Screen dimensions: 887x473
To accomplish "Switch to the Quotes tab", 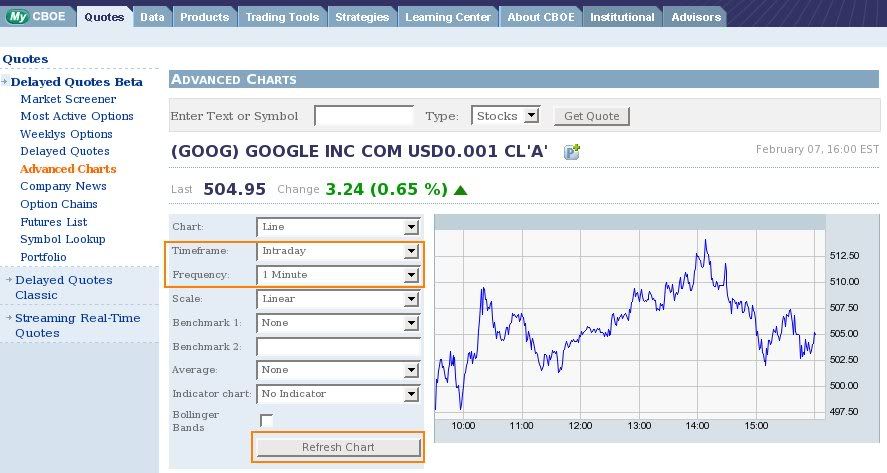I will point(104,17).
